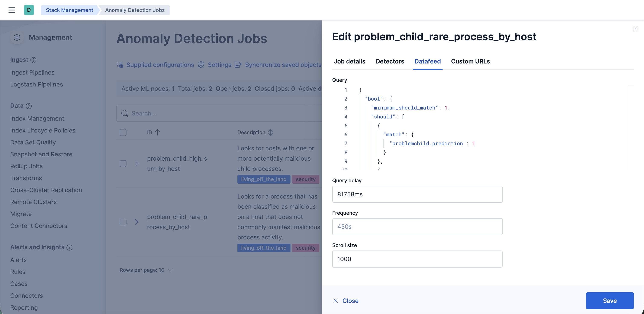The width and height of the screenshot is (644, 314).
Task: Click the Query delay input field
Action: tap(417, 194)
